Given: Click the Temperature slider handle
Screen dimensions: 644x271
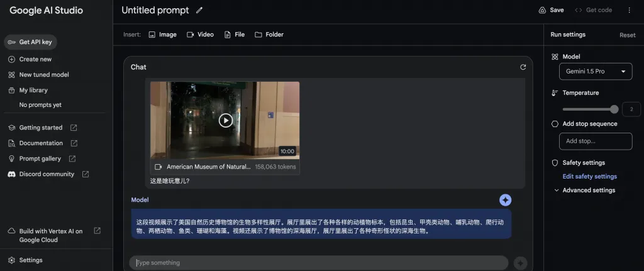Looking at the screenshot, I should (x=614, y=109).
